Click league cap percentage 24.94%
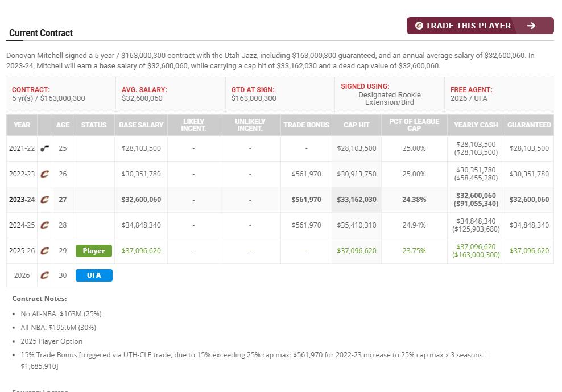562x392 pixels. 414,225
